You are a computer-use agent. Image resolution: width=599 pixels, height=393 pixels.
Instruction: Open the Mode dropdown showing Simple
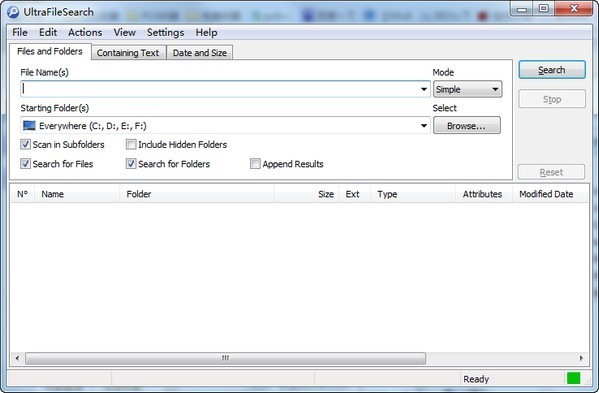[x=468, y=89]
